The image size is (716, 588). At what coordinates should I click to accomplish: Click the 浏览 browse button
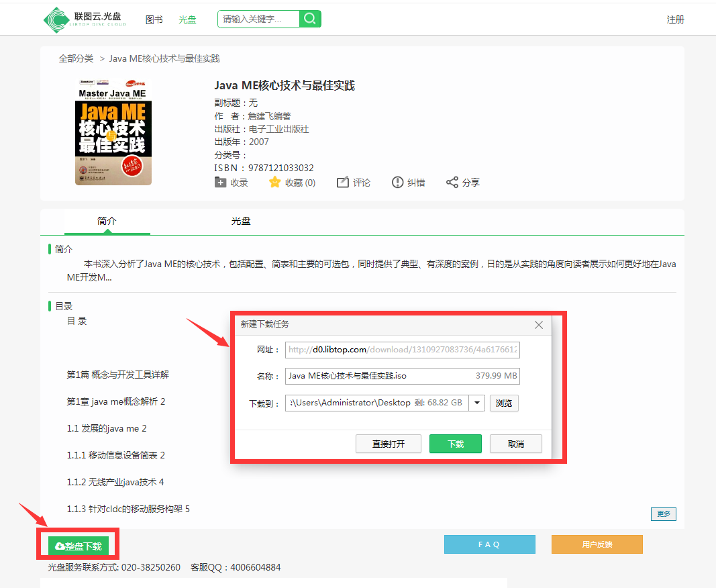point(504,403)
